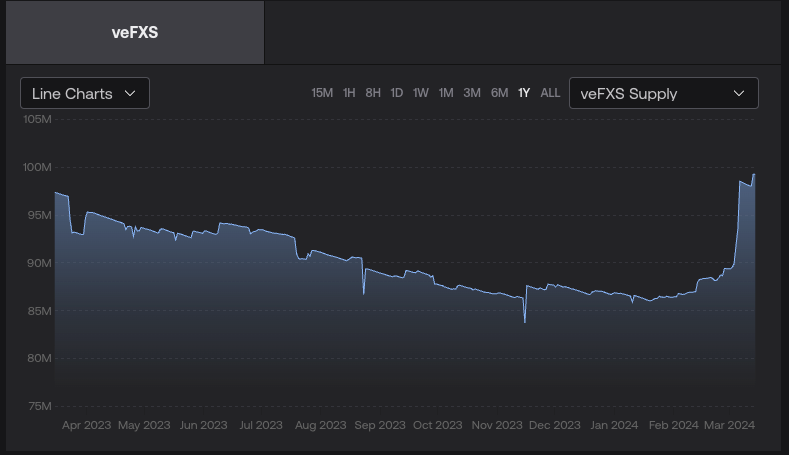The height and width of the screenshot is (455, 789).
Task: Click the Aug 2023 axis label
Action: [321, 425]
